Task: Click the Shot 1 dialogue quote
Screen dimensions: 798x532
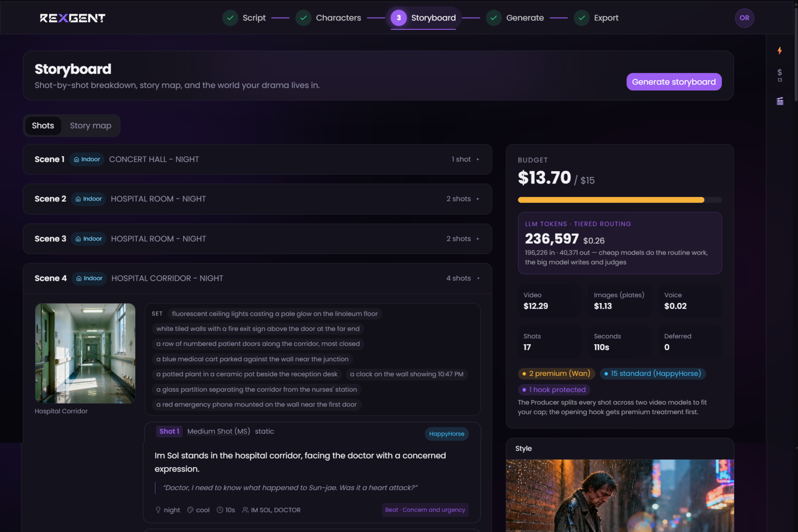Action: 290,488
